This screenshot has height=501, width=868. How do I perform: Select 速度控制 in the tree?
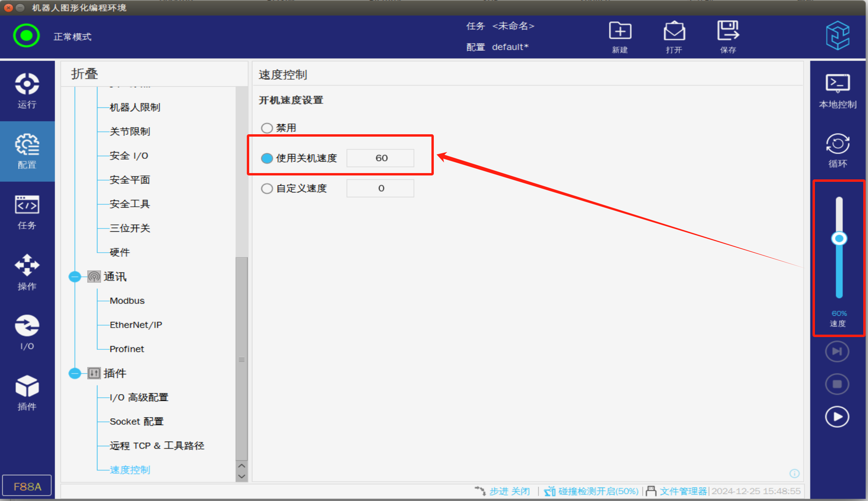pos(130,470)
